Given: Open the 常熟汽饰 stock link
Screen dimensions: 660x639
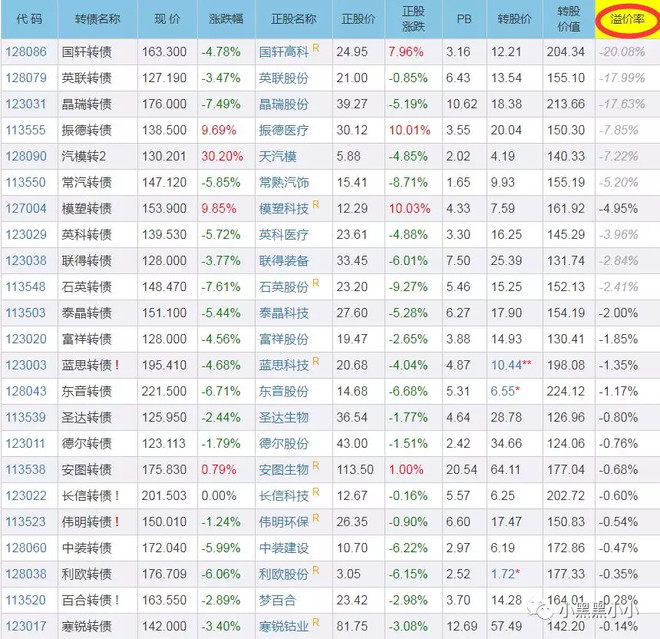Looking at the screenshot, I should click(x=284, y=182).
